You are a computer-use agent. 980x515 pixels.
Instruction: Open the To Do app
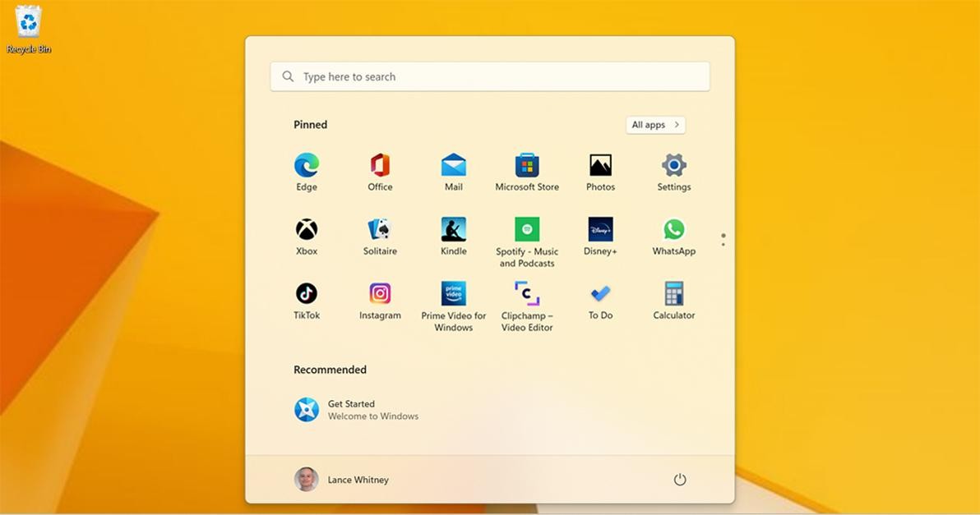[x=600, y=301]
